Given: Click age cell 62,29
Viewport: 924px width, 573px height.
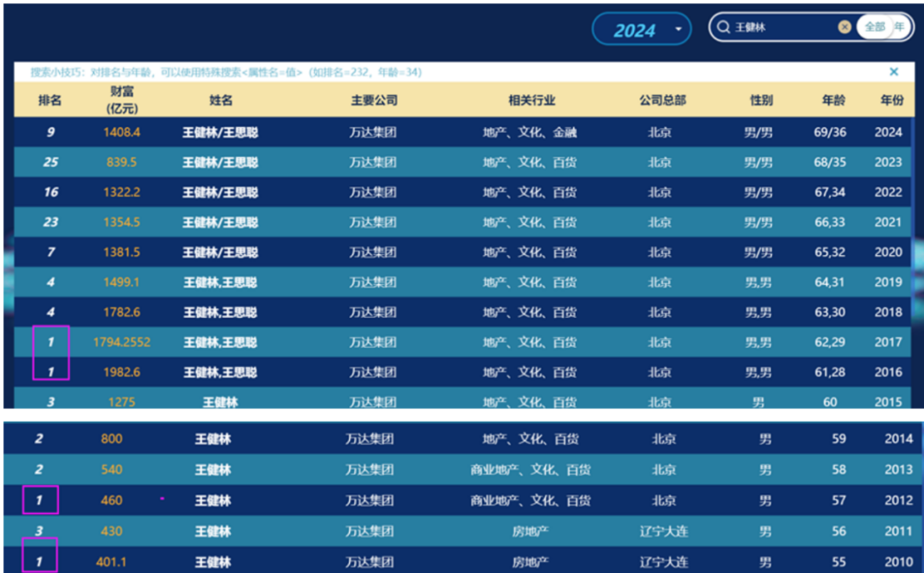Looking at the screenshot, I should tap(830, 342).
